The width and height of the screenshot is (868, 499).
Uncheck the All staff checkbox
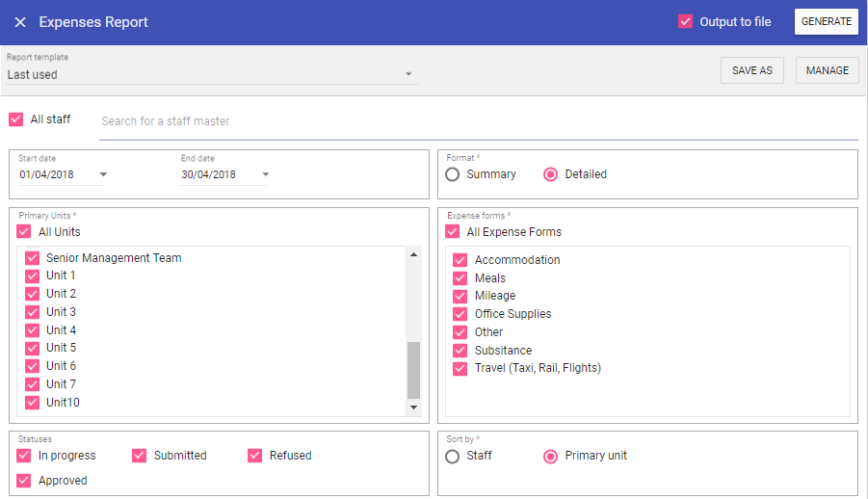click(x=16, y=119)
